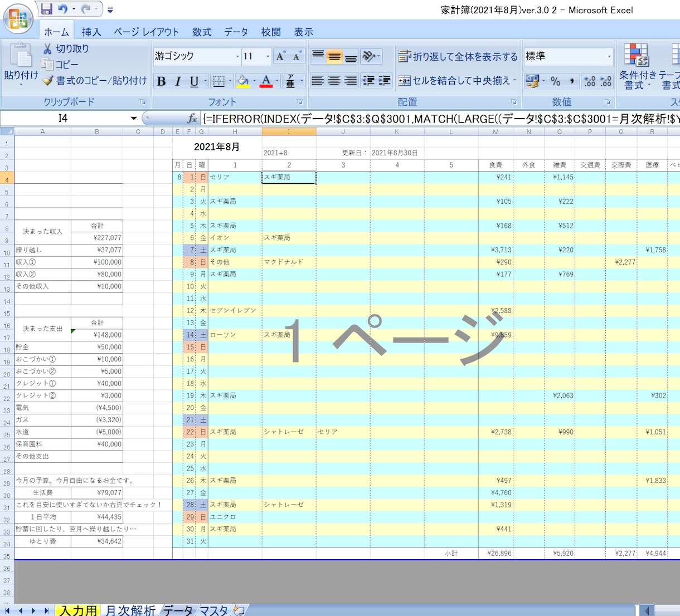Viewport: 680px width, 616px height.
Task: Apply comma style
Action: tap(572, 81)
